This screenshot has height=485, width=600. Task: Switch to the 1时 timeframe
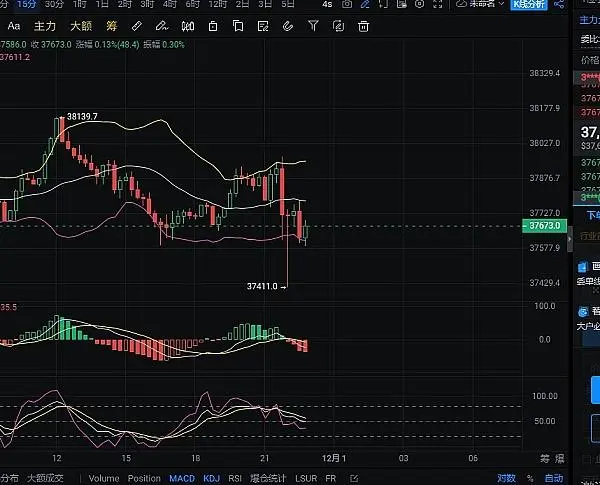[x=79, y=4]
